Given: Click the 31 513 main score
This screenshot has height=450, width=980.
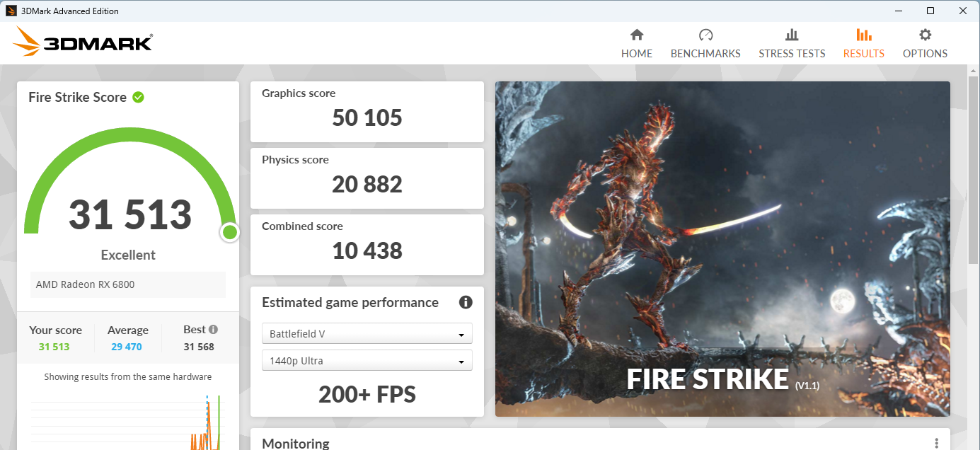Looking at the screenshot, I should 130,214.
